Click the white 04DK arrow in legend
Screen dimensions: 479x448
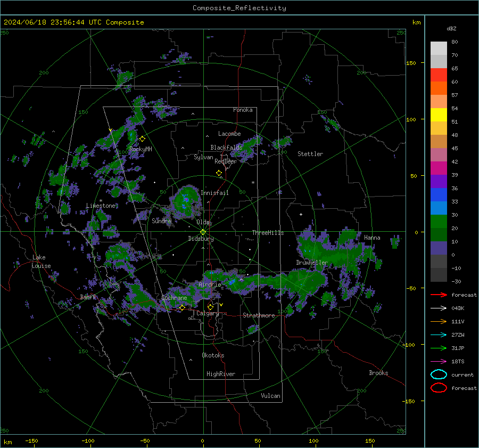439,308
